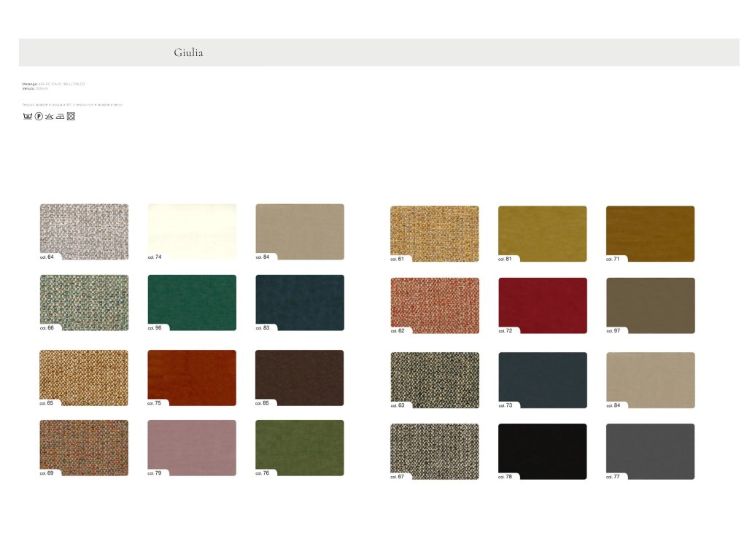Click the machine wash care symbol

(x=27, y=116)
